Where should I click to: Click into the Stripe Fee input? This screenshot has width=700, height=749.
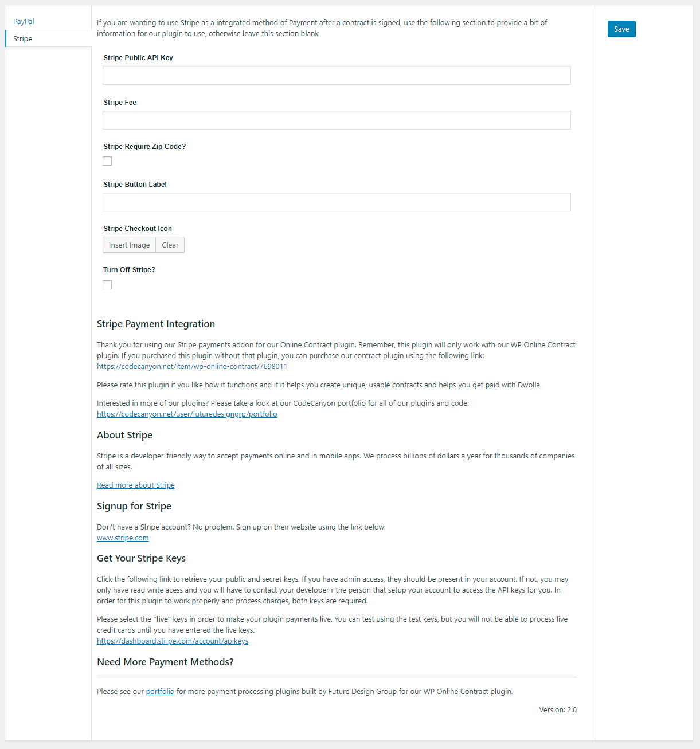coord(337,120)
